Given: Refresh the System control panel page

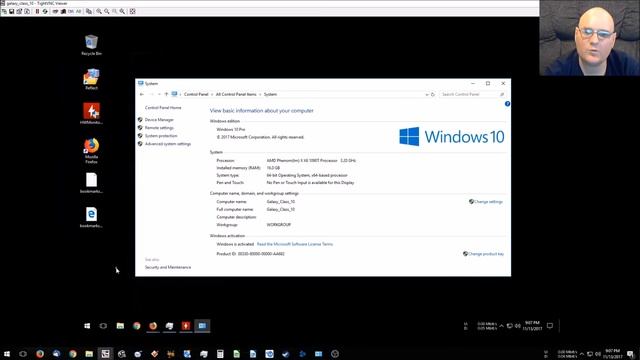Looking at the screenshot, I should coord(433,94).
